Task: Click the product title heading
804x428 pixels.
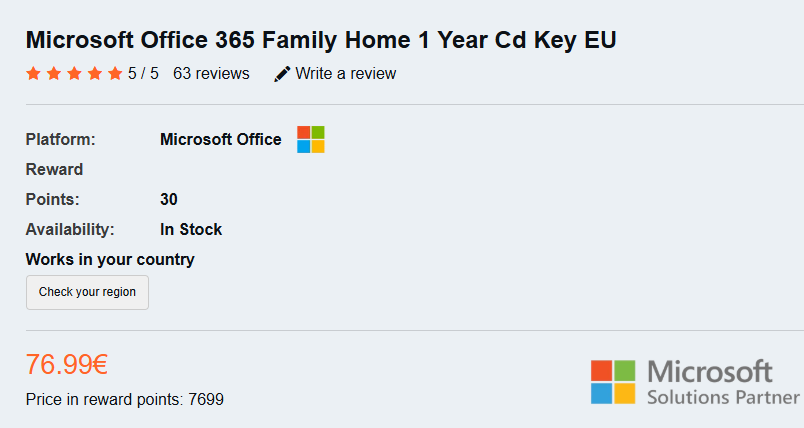Action: pyautogui.click(x=321, y=40)
